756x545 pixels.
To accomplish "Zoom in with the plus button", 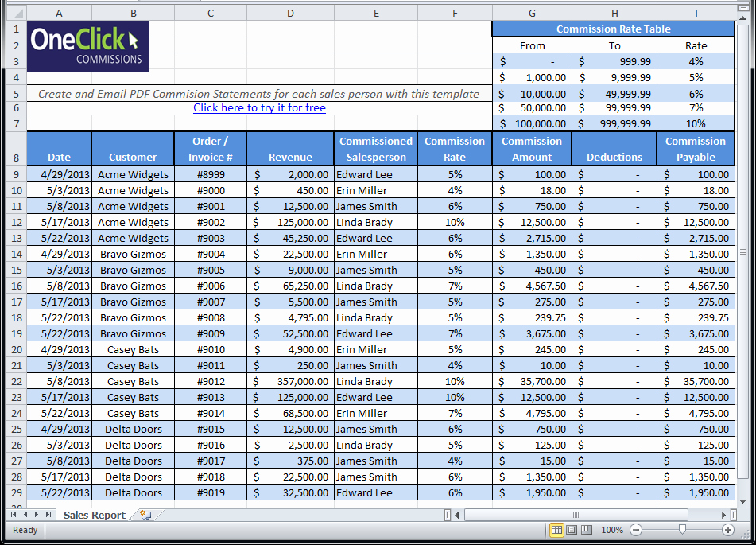I will pyautogui.click(x=727, y=530).
